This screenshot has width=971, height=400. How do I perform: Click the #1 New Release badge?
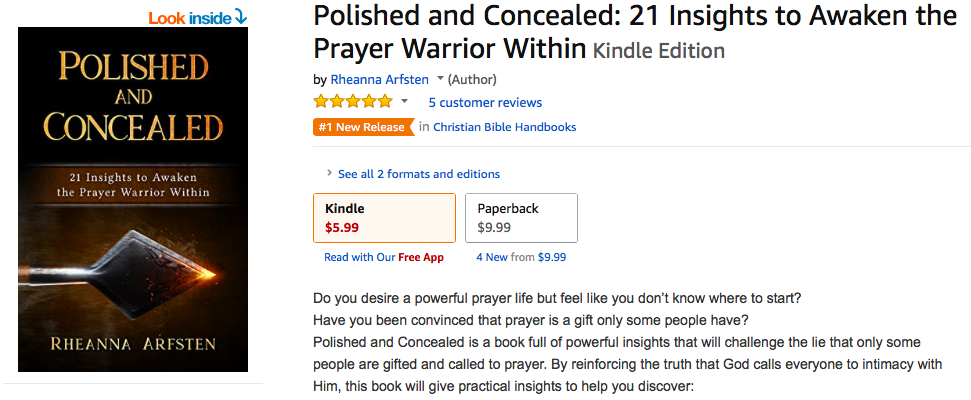point(363,127)
